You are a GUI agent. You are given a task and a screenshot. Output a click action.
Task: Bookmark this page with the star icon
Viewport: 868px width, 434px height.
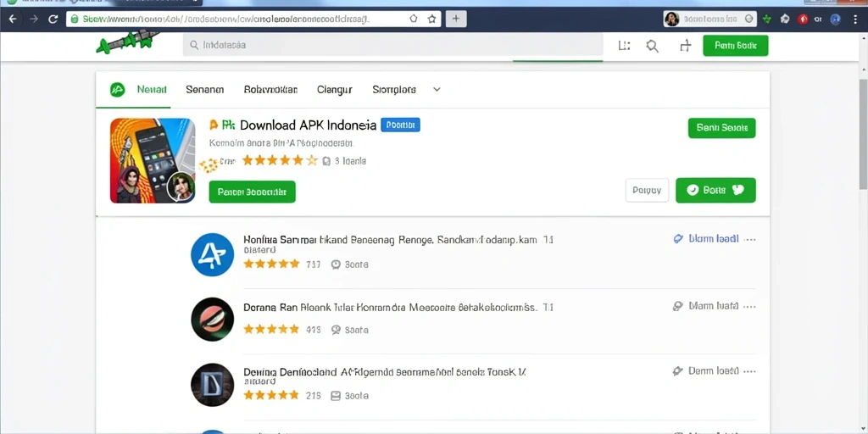[431, 19]
